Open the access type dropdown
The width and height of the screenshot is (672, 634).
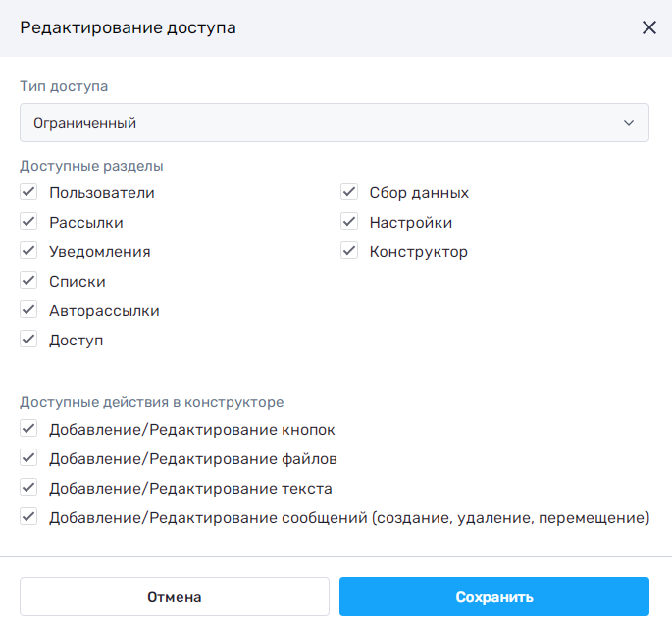point(334,123)
